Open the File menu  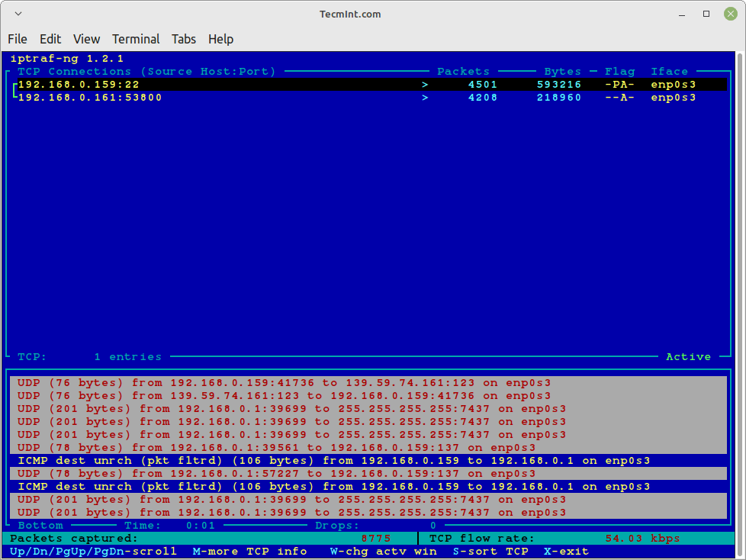click(x=18, y=39)
